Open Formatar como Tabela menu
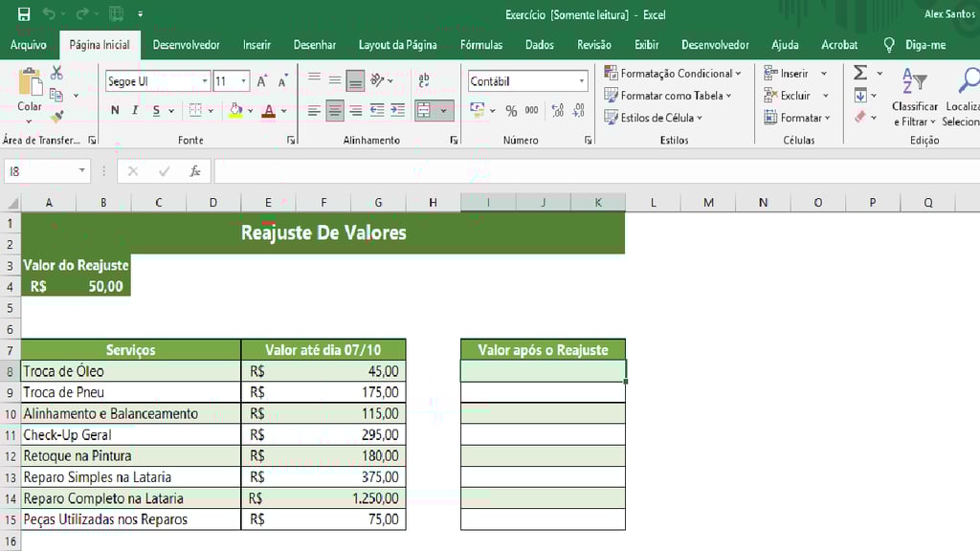 point(668,96)
